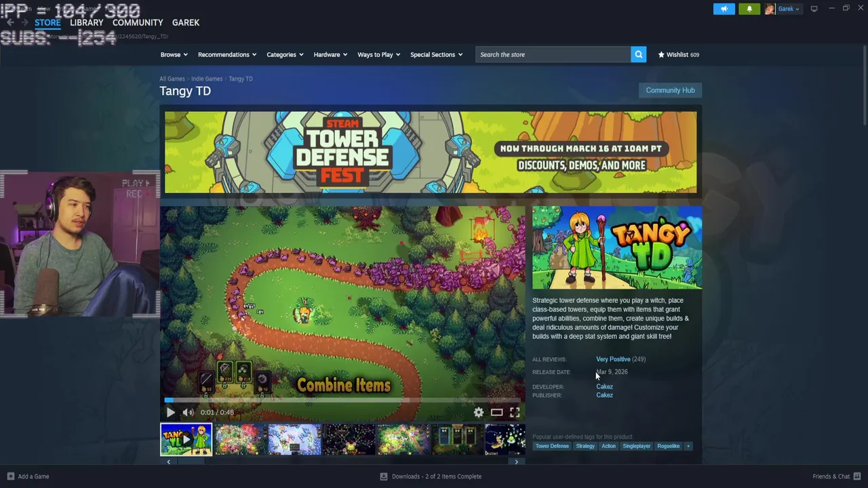868x488 pixels.
Task: Mute the trailer volume
Action: point(188,412)
